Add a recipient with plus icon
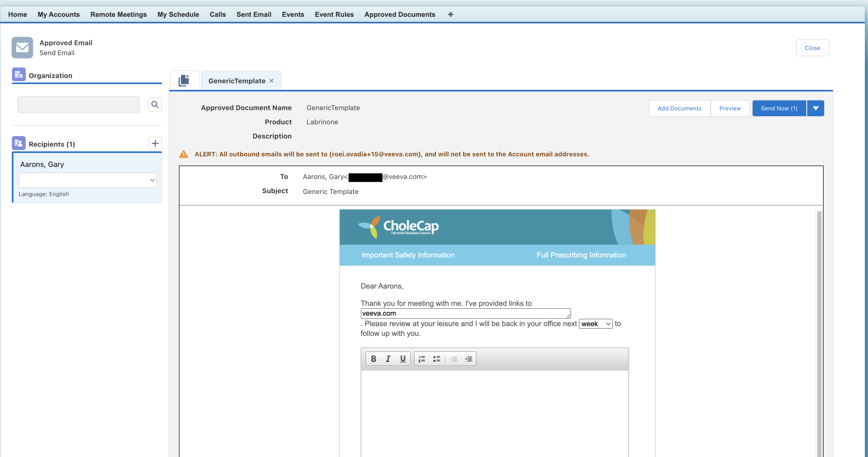The image size is (868, 457). pos(155,143)
